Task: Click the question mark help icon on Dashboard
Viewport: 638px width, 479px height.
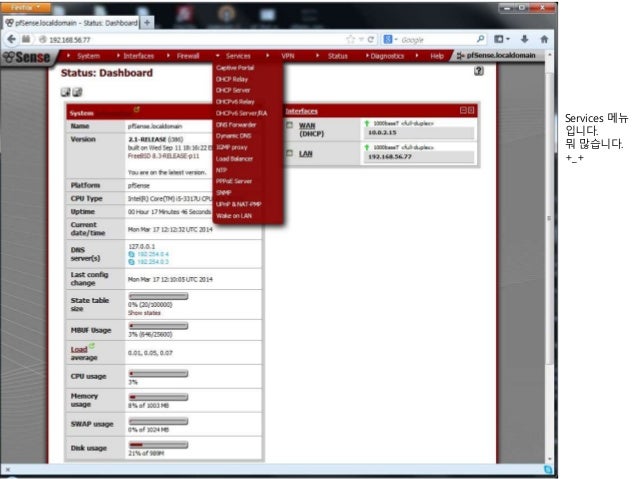Action: 479,71
